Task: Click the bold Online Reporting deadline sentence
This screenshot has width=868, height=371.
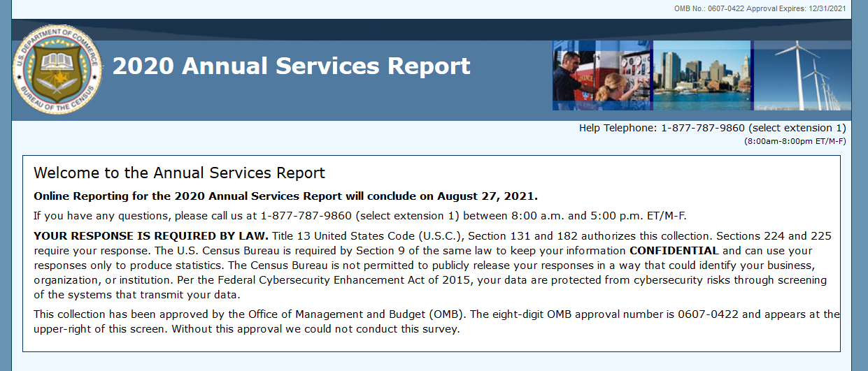Action: (285, 196)
